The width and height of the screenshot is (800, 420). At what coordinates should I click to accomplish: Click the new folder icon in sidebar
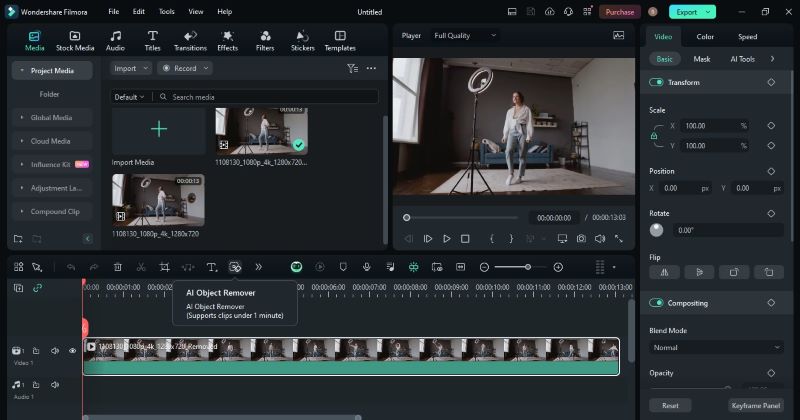pos(18,239)
